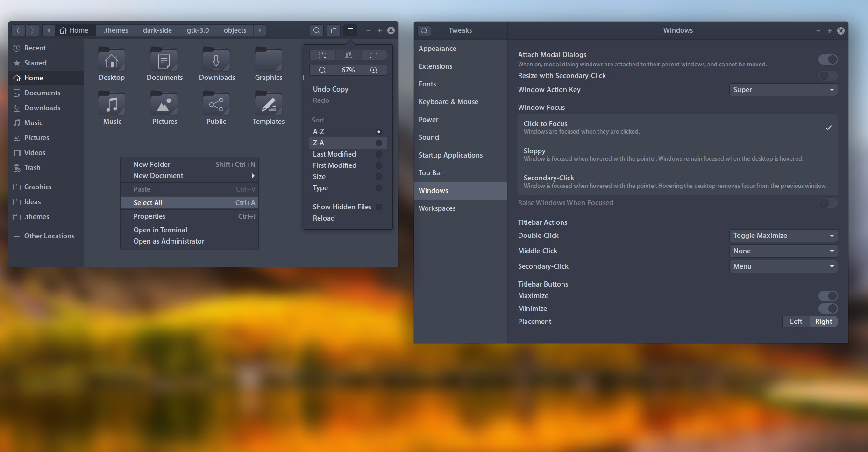Open the Appearance section in Tweaks
The image size is (868, 452).
(461, 49)
